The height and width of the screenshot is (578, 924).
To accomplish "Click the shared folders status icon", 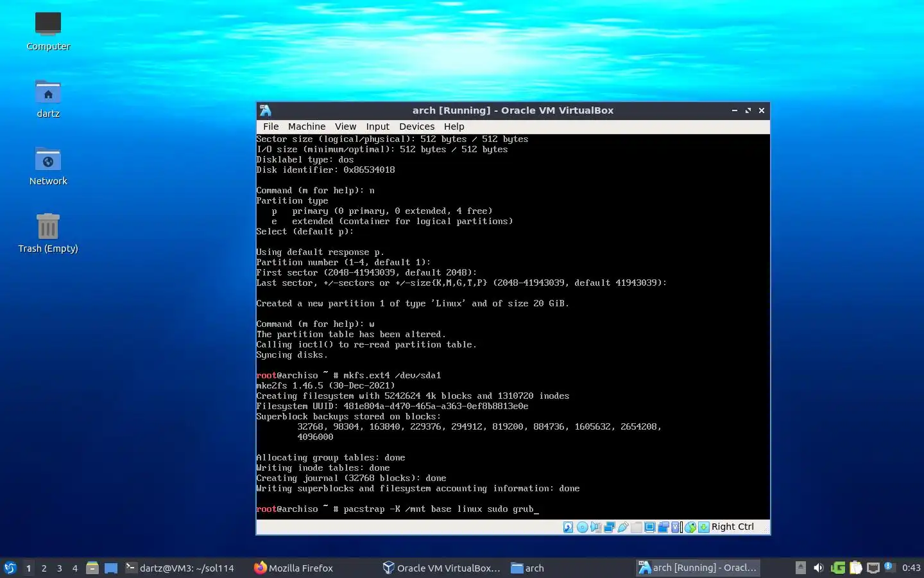I will [x=637, y=527].
